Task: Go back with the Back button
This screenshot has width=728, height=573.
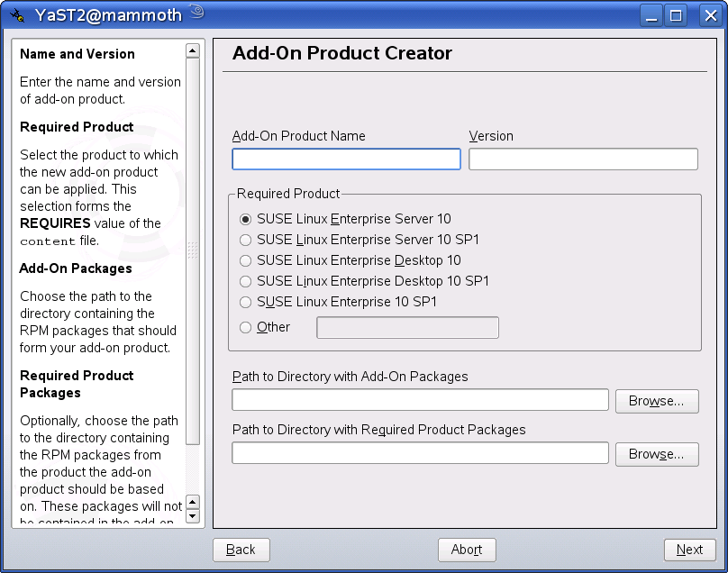Action: [241, 550]
